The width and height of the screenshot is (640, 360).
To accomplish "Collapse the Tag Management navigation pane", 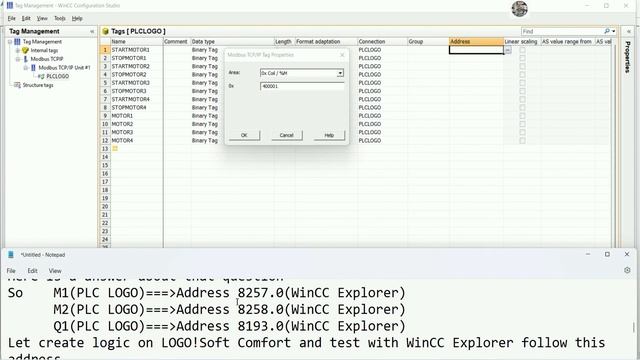I will tap(92, 31).
